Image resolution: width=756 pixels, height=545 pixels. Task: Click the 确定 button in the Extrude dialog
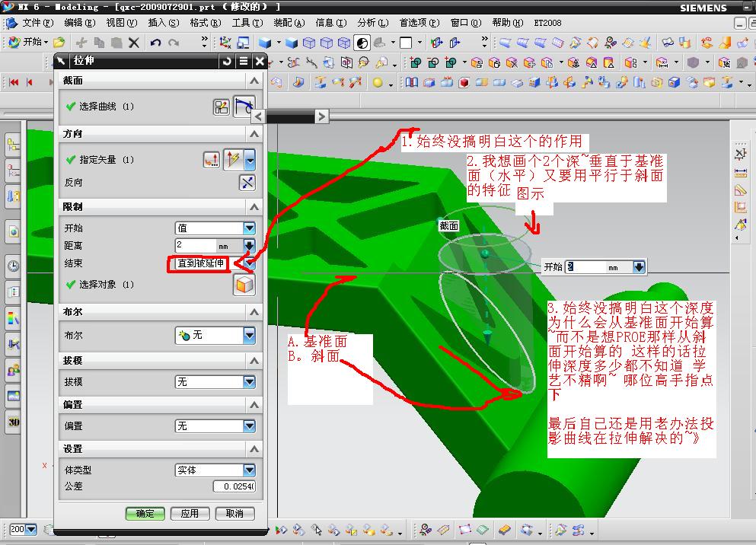coord(145,514)
